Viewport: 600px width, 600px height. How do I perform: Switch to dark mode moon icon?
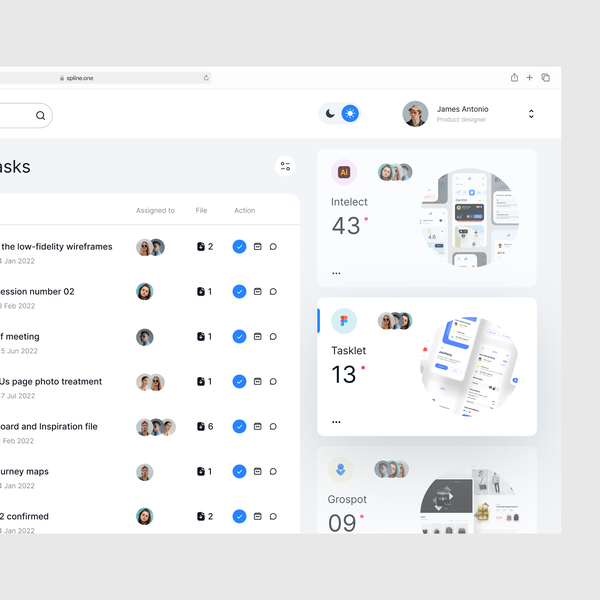pos(330,113)
